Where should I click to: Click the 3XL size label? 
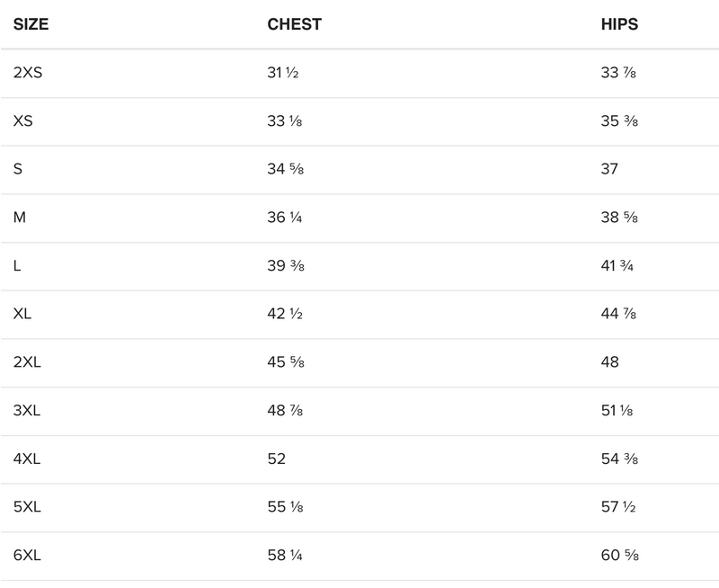click(28, 411)
